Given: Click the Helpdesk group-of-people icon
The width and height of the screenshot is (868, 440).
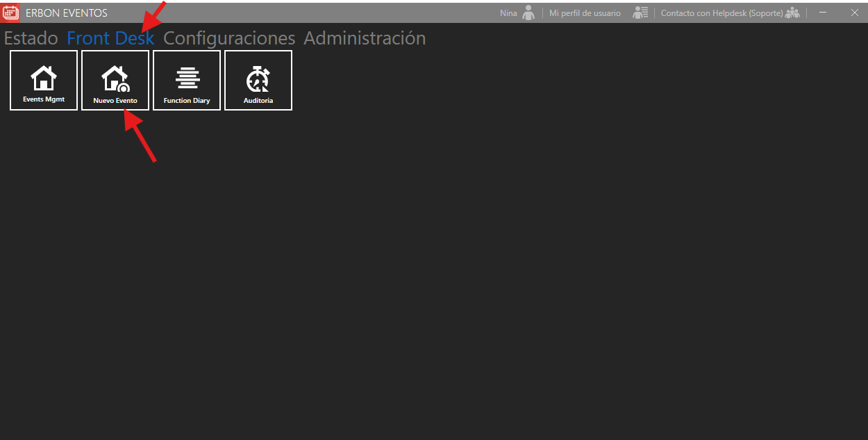Looking at the screenshot, I should 792,13.
